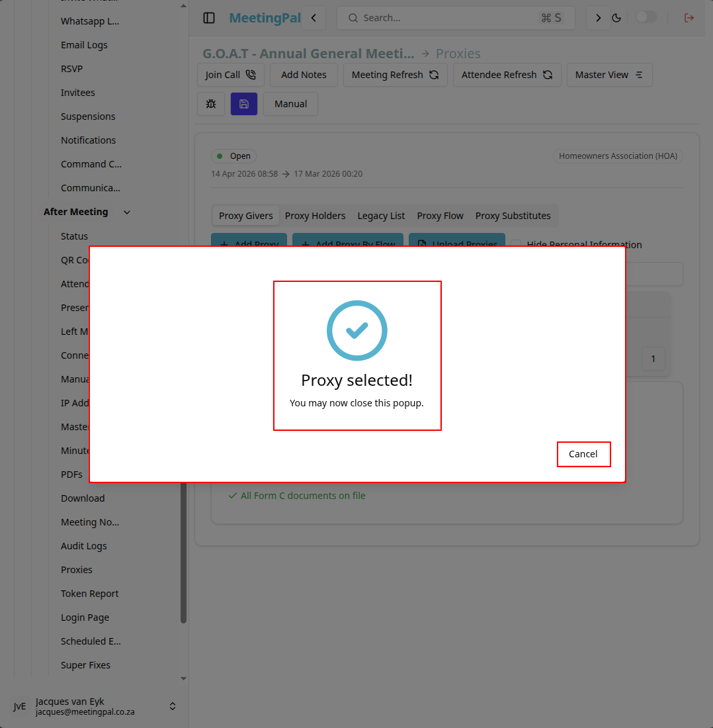Click the red logout icon
Image resolution: width=713 pixels, height=728 pixels.
pos(689,18)
